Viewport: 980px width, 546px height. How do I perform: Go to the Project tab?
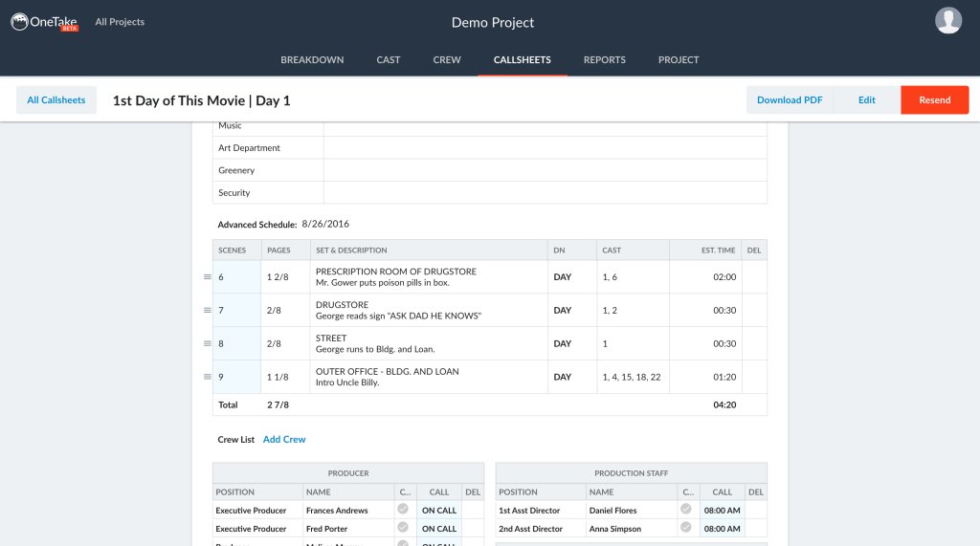point(679,60)
